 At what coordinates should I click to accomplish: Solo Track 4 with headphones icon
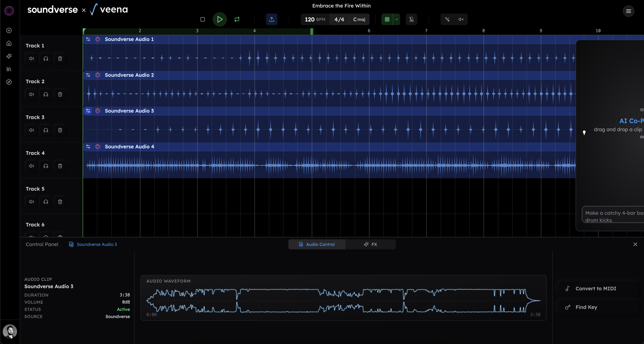pyautogui.click(x=46, y=166)
